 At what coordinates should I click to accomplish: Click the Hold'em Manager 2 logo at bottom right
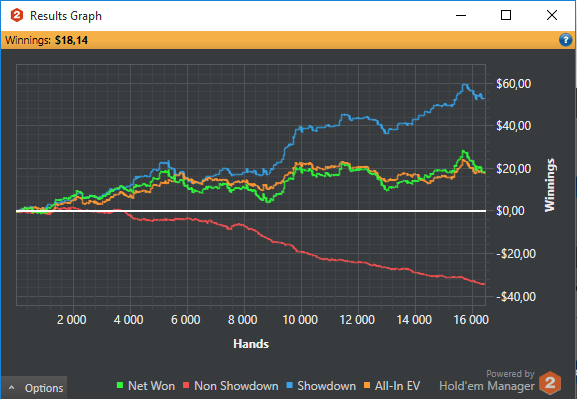550,383
